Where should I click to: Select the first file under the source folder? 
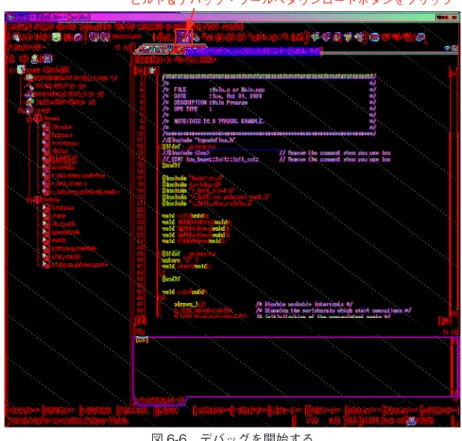point(57,127)
